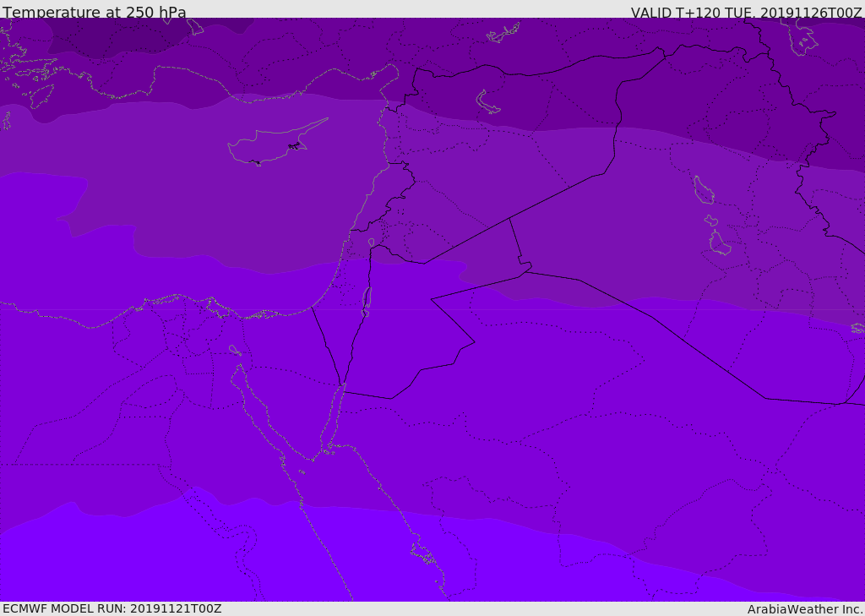
Task: Click the large lake outline in Iraq
Action: coord(704,190)
